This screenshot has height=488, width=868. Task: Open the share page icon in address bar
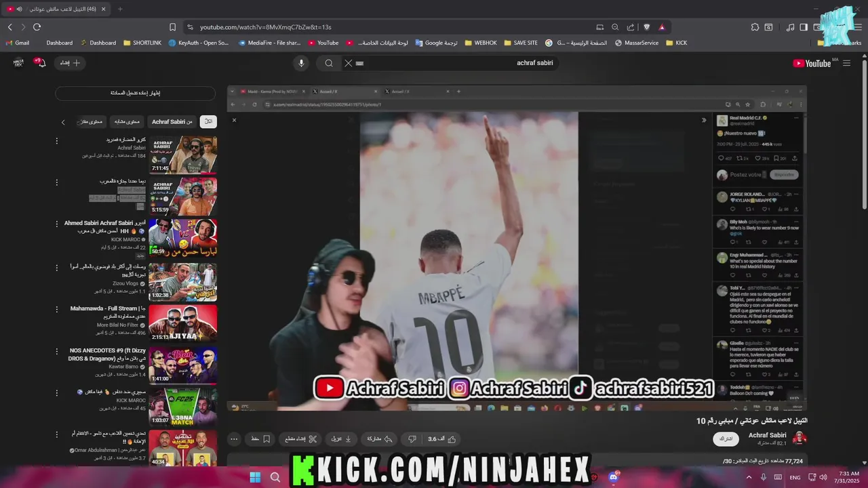tap(631, 27)
